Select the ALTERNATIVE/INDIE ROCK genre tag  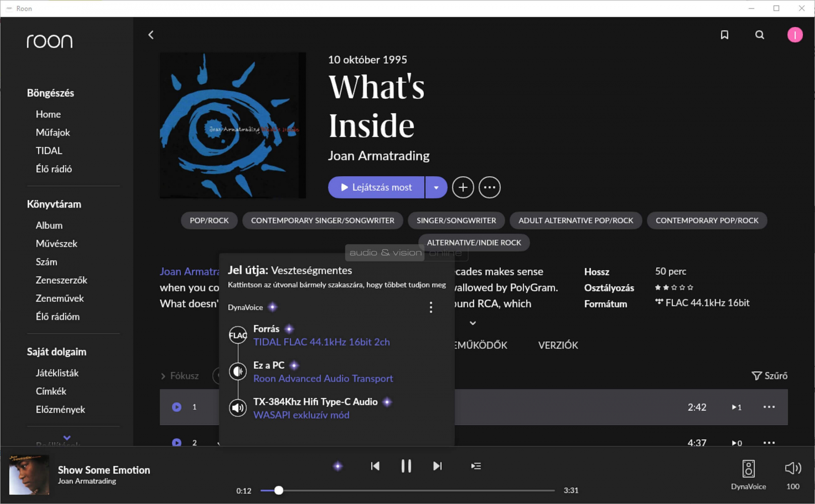tap(474, 243)
